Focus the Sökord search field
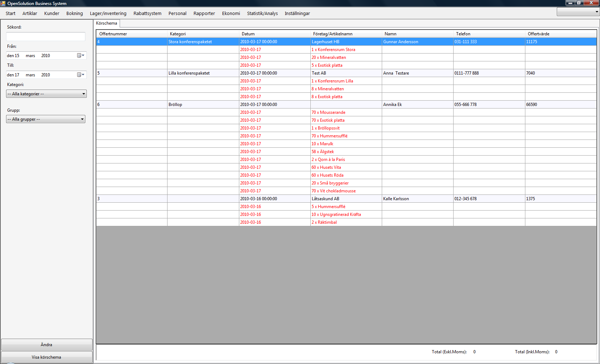 tap(46, 36)
